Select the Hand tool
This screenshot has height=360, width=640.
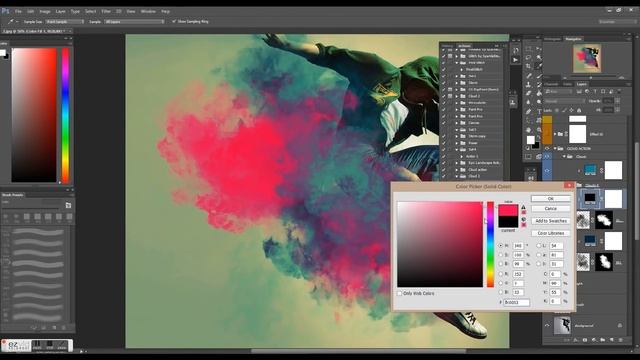coord(529,130)
